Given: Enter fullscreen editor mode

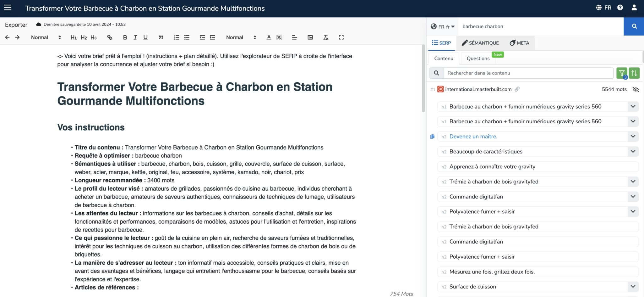Looking at the screenshot, I should click(341, 37).
